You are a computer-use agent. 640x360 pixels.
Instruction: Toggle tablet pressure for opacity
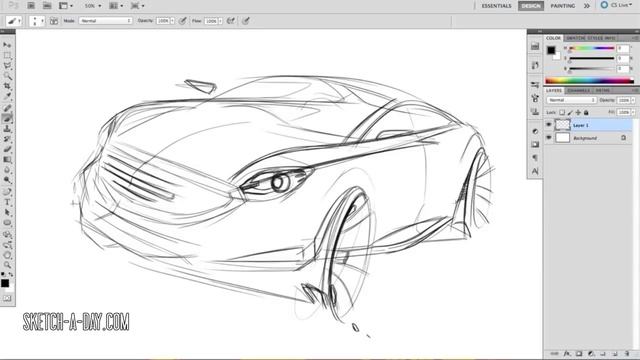coord(183,20)
